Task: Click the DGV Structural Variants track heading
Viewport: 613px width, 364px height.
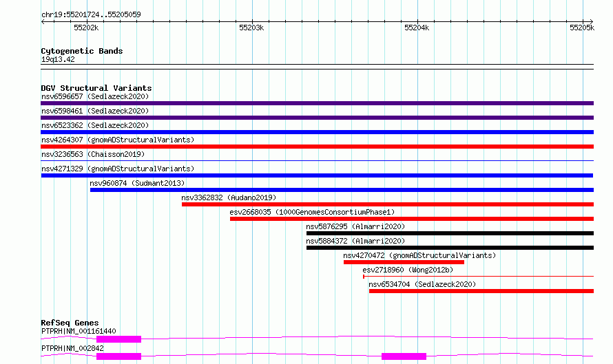Action: (96, 88)
